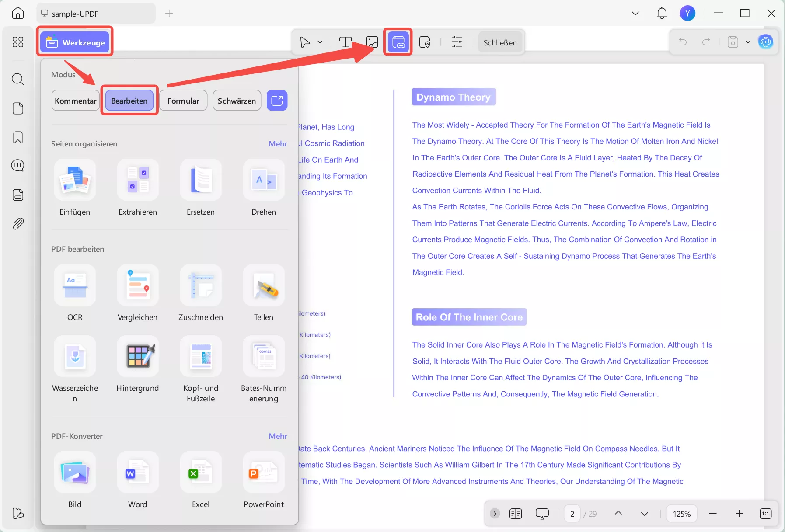
Task: Click the edit settings sliders icon
Action: pos(457,42)
